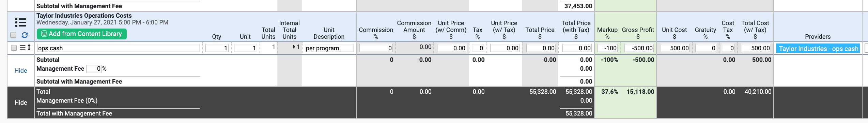The image size is (868, 123).
Task: Expand the internal total units arrow
Action: (294, 47)
